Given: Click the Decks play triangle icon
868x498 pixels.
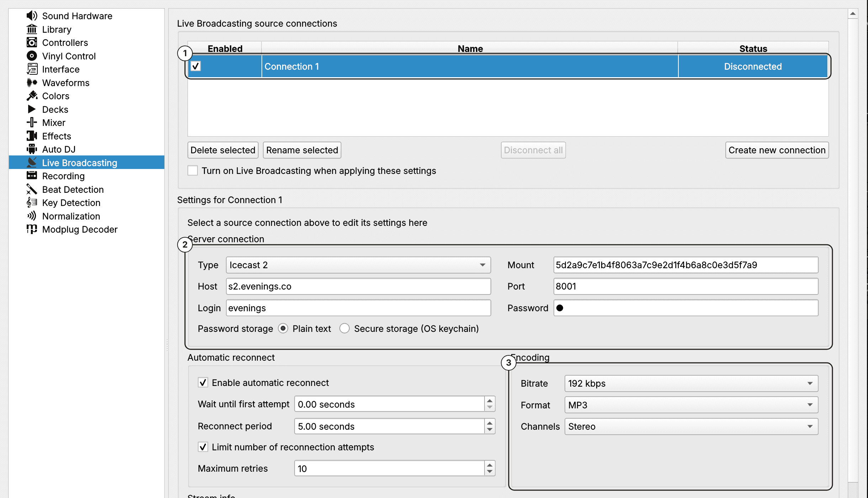Looking at the screenshot, I should [x=32, y=109].
